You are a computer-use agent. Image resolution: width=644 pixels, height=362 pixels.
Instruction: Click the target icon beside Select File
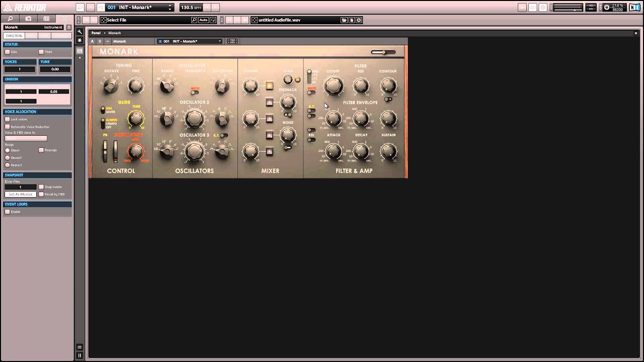point(103,20)
